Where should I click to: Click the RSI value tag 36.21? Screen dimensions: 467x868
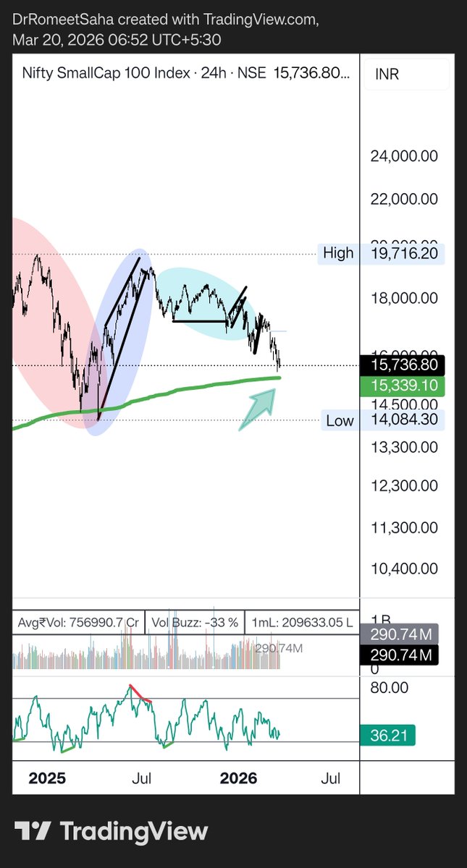tap(388, 736)
